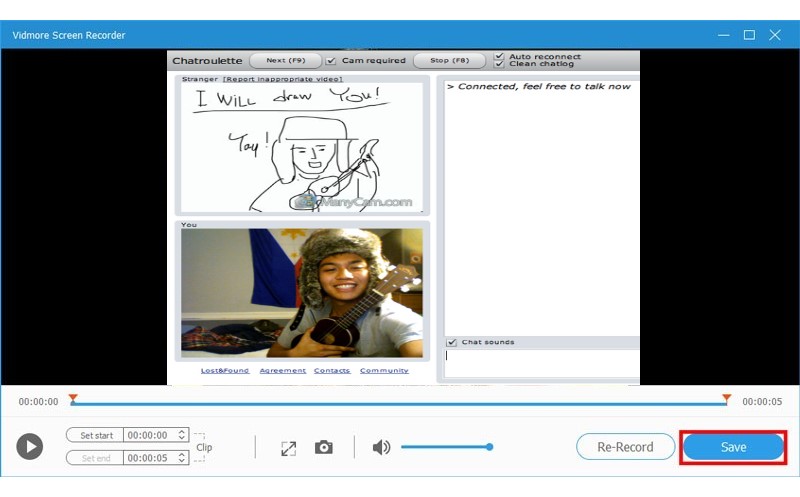Click the Clip bracket icon
The height and width of the screenshot is (497, 800).
[201, 446]
